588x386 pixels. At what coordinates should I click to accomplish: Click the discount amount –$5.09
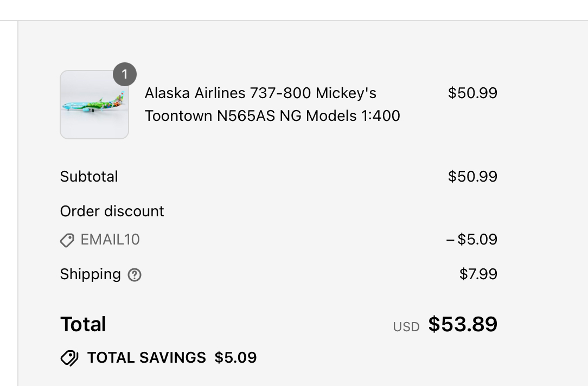[x=471, y=240]
